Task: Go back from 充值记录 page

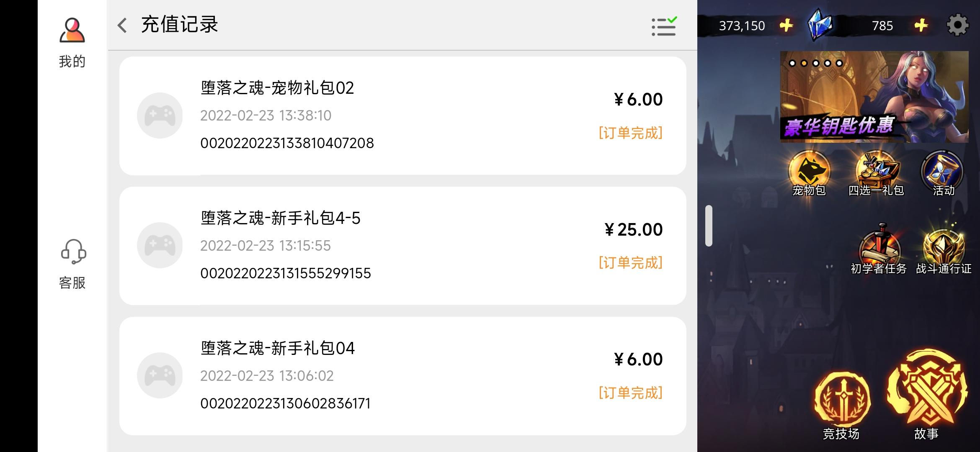Action: coord(122,25)
